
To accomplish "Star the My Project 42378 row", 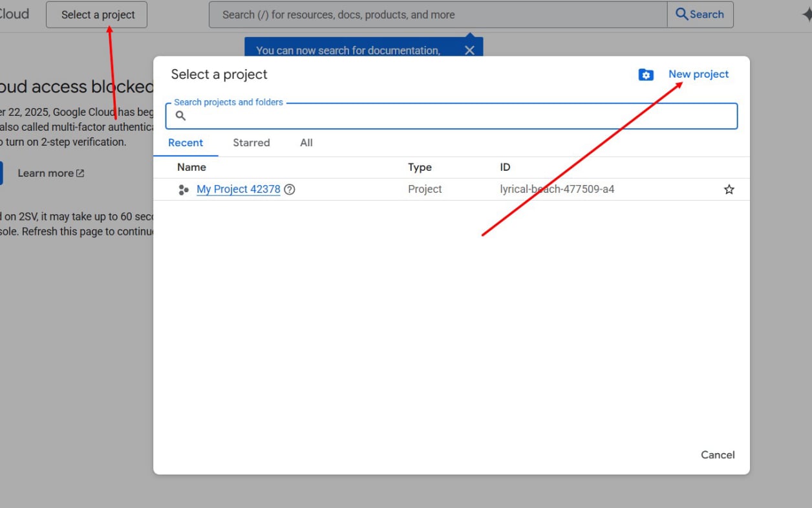I will pyautogui.click(x=729, y=190).
